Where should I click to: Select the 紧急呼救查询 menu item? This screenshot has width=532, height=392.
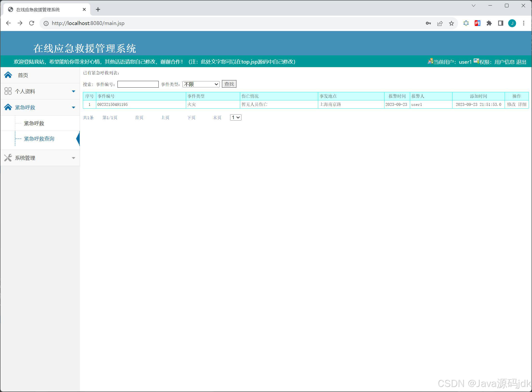[x=39, y=139]
